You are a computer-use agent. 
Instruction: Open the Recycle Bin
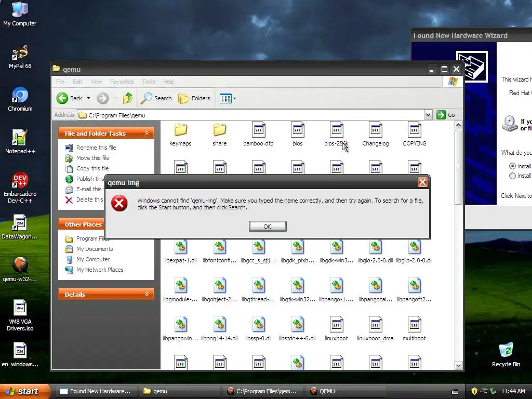[x=506, y=355]
